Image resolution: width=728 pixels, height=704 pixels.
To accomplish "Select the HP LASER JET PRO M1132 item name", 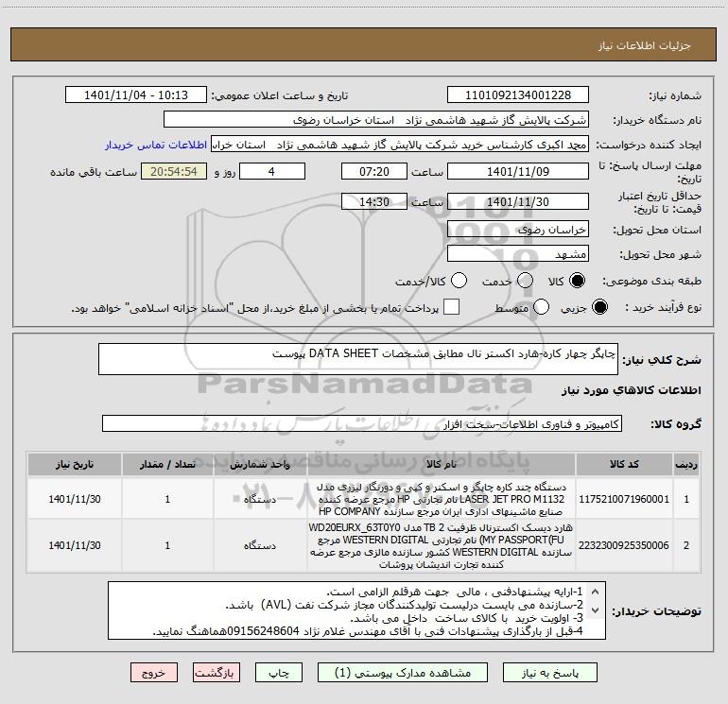I will pos(442,499).
